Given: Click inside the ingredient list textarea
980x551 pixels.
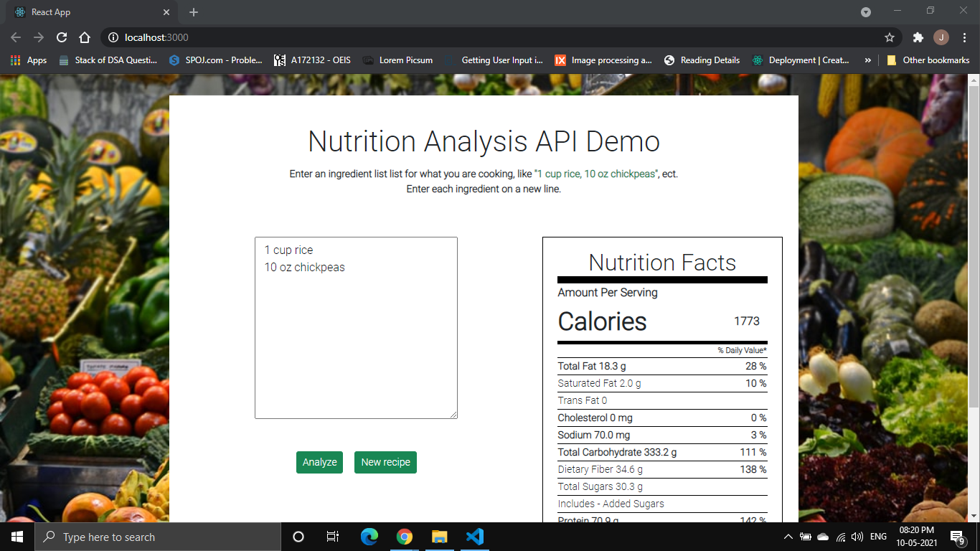Looking at the screenshot, I should (x=355, y=328).
